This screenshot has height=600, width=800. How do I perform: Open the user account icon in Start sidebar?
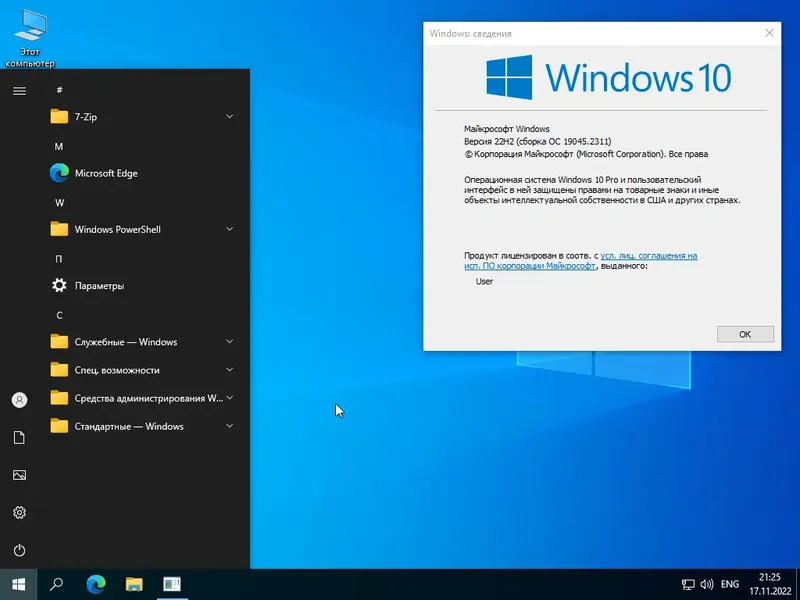click(x=20, y=399)
